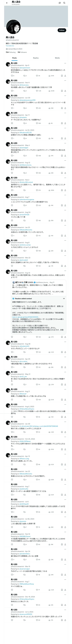Go back using the top arrow
The height and width of the screenshot is (644, 72).
[x=7, y=3]
